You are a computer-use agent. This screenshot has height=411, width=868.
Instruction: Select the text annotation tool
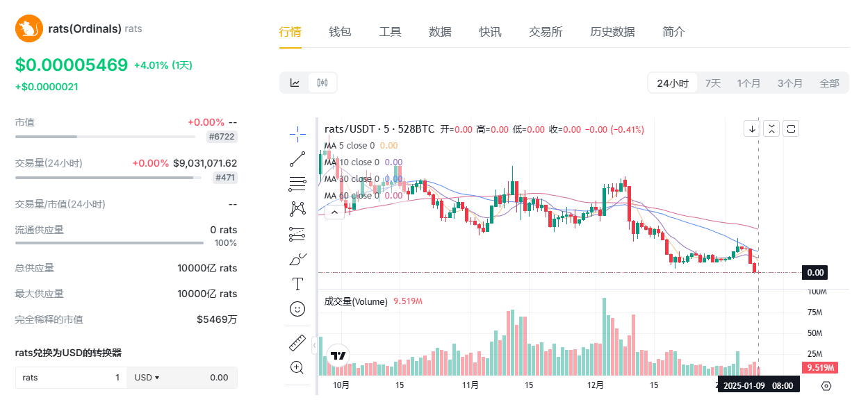297,284
